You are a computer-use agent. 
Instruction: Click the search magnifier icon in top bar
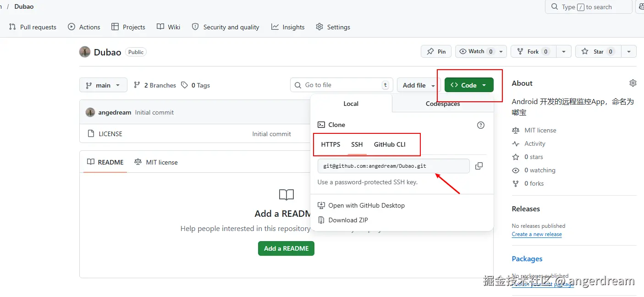554,7
